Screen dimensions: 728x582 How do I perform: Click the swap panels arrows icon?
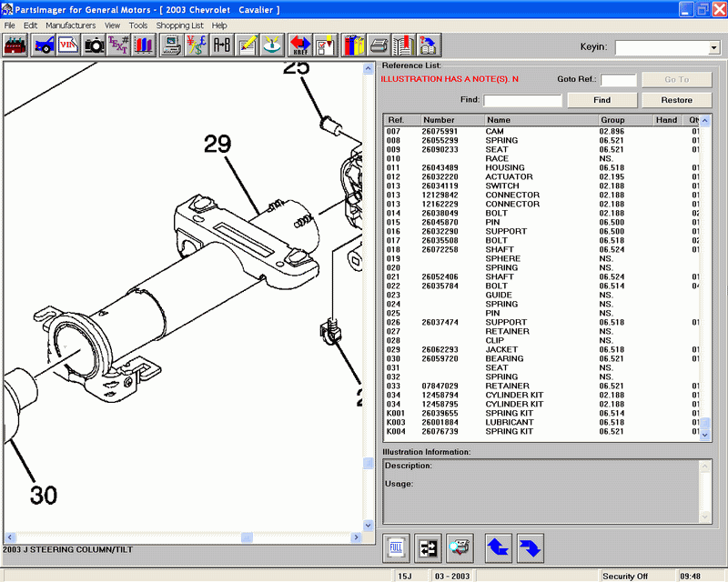[x=428, y=548]
